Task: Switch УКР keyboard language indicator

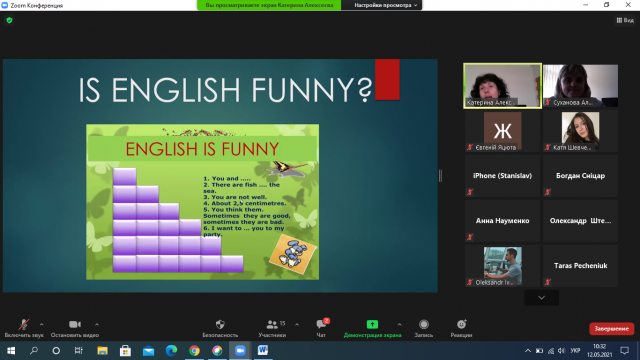Action: tap(575, 351)
